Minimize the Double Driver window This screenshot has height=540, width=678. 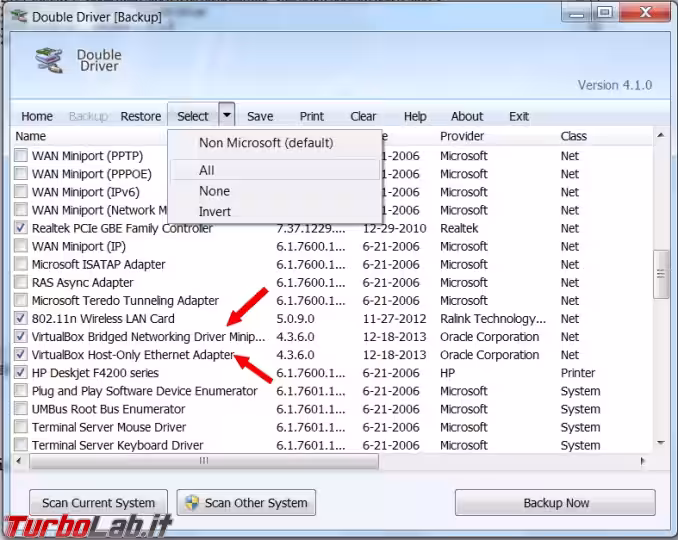point(576,13)
